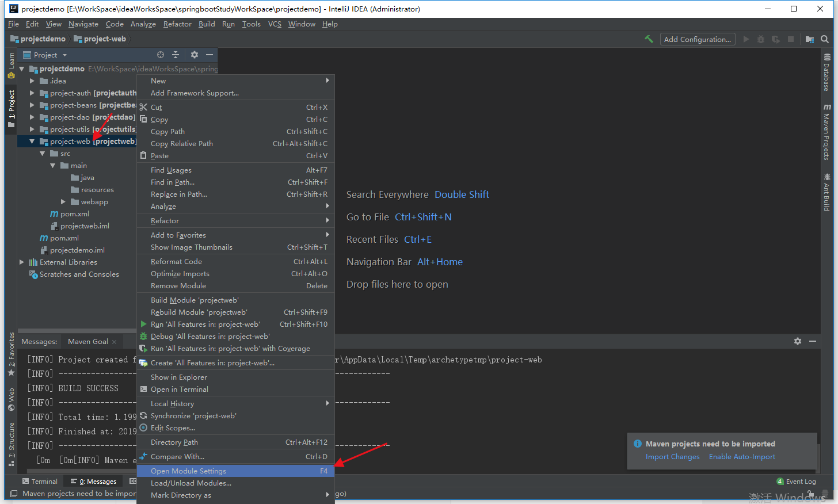
Task: Open the Ant Build side panel
Action: 827,192
